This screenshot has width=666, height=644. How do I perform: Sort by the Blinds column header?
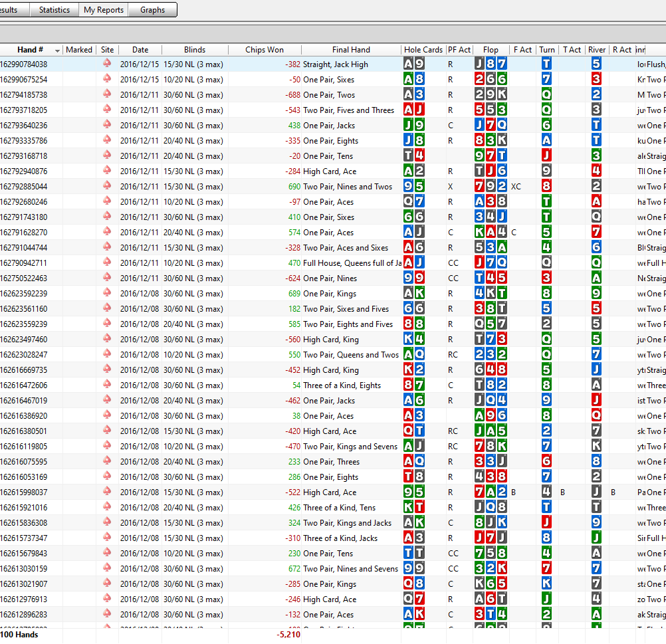[x=195, y=50]
